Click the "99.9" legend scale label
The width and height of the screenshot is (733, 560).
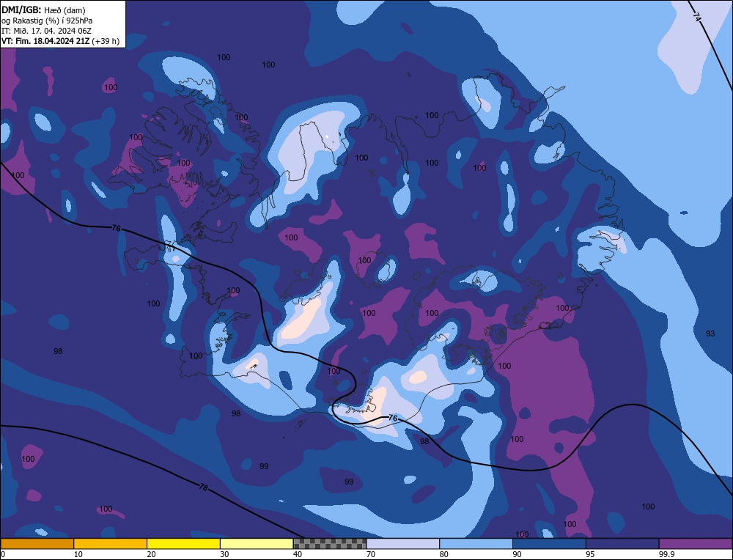click(x=666, y=554)
